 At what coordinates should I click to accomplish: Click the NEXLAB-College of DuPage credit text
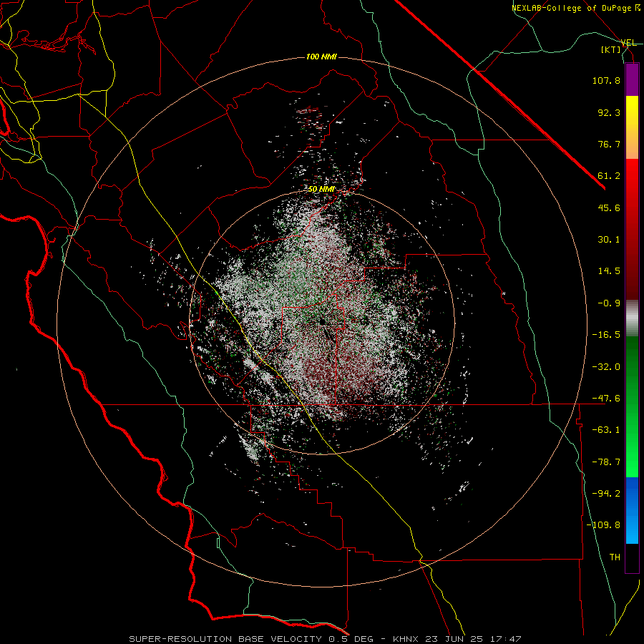[x=575, y=8]
